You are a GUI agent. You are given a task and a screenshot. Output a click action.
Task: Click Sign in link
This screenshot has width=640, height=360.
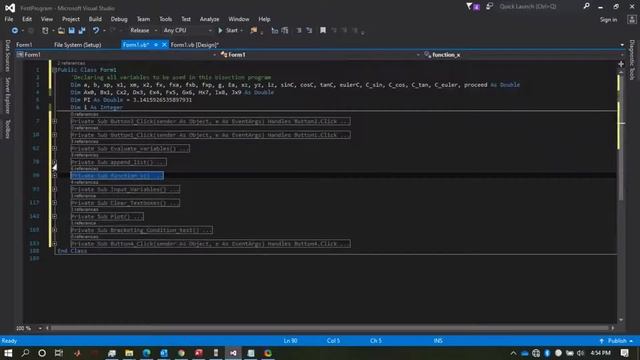tap(608, 20)
